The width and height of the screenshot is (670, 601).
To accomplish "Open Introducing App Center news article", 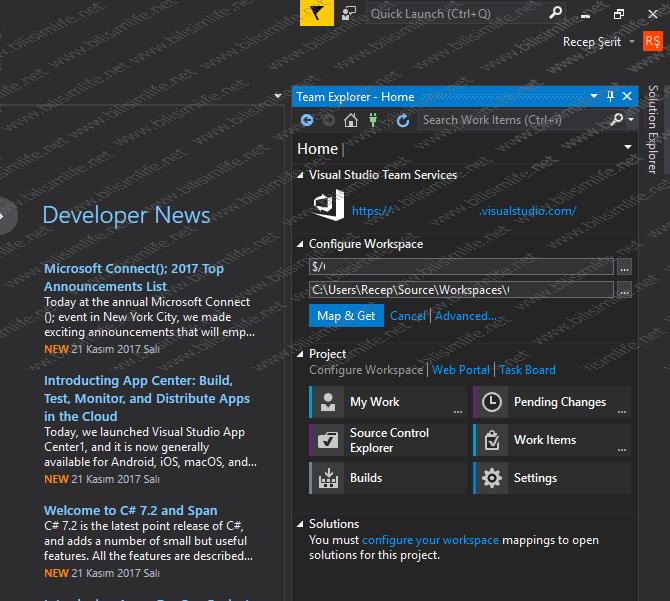I will [147, 399].
